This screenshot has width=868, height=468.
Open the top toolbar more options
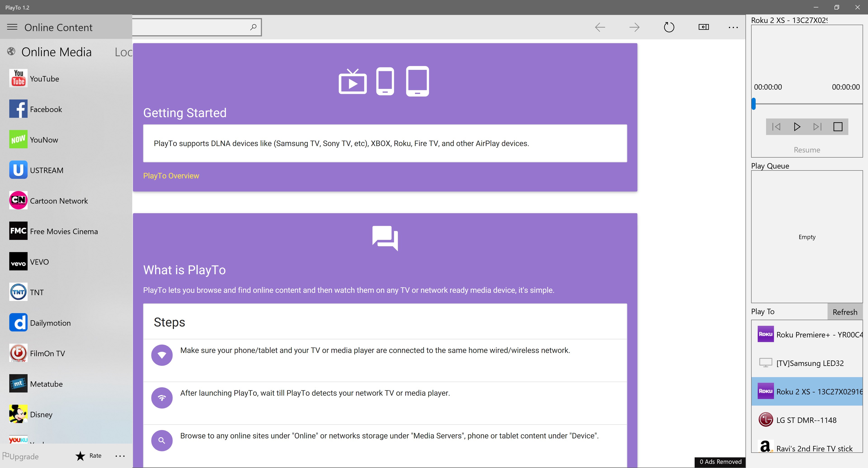(733, 27)
